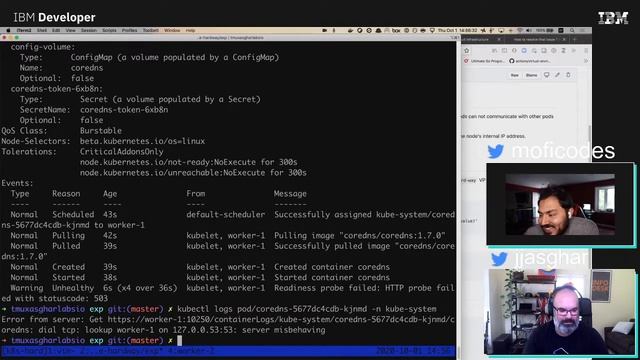
Task: Click the 'Burstable' QoS class value
Action: click(x=101, y=131)
